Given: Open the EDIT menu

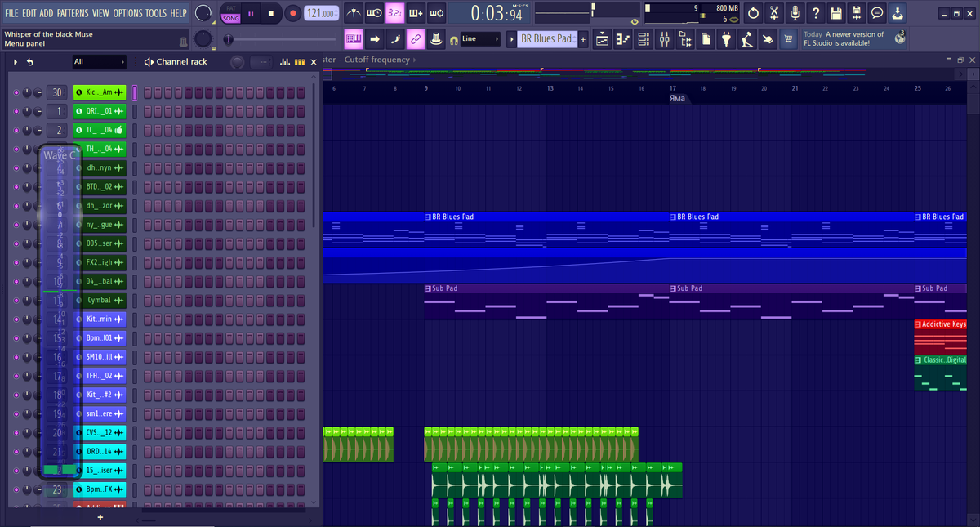Looking at the screenshot, I should point(30,13).
